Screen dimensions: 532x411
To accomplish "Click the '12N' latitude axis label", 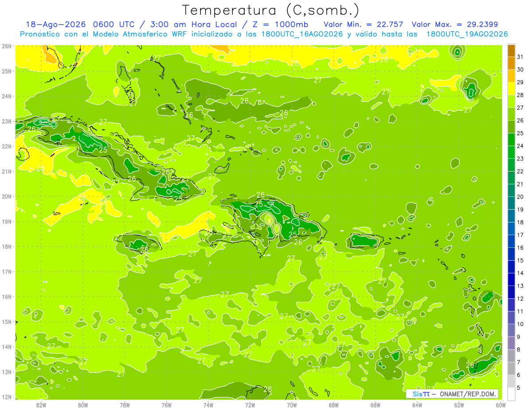I will (x=7, y=397).
